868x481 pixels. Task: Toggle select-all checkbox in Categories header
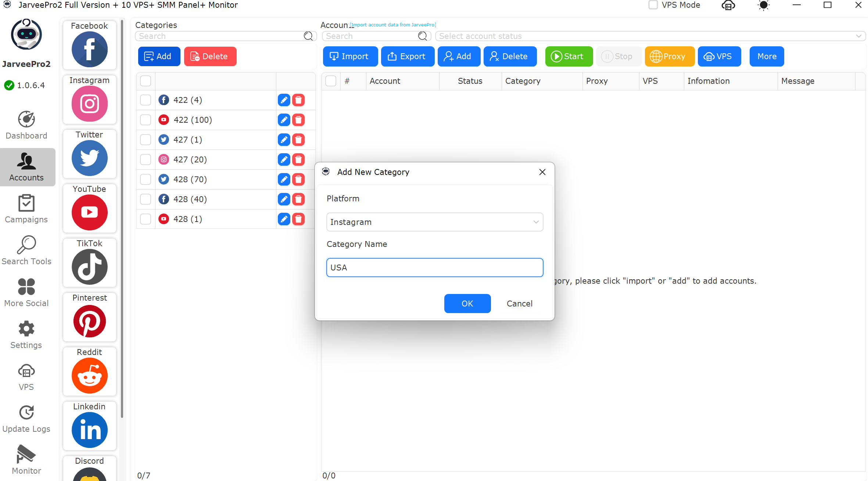click(146, 81)
